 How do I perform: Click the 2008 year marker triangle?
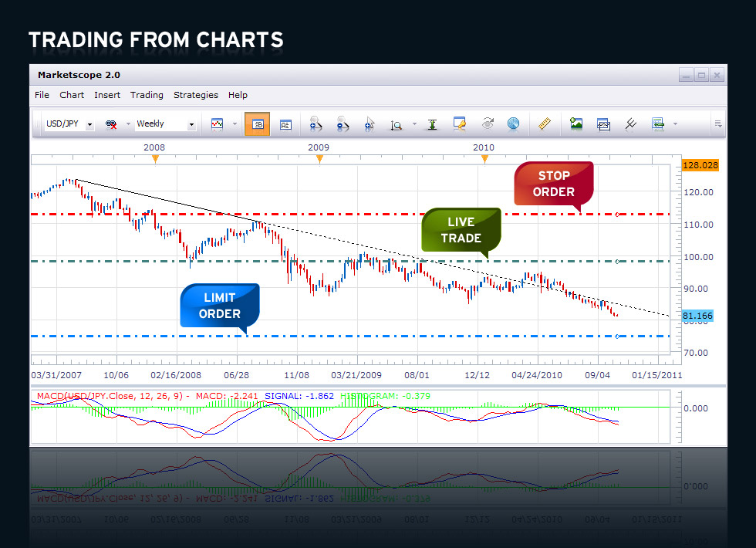pos(155,159)
